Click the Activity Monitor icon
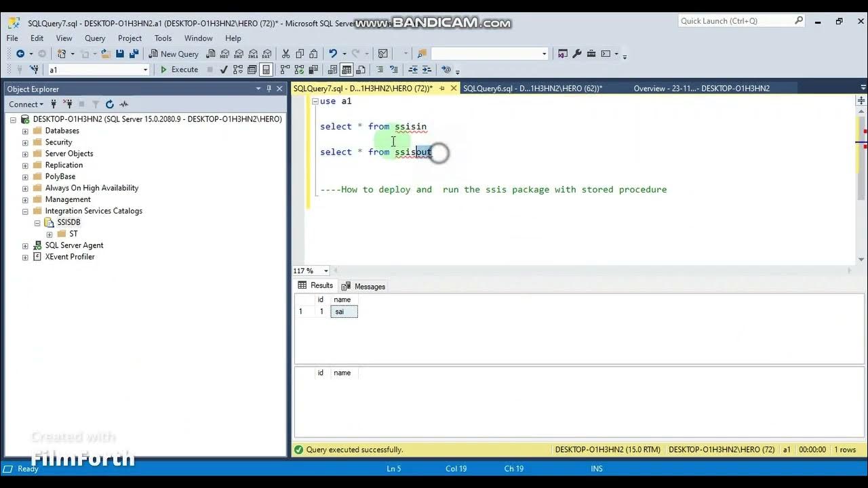Image resolution: width=868 pixels, height=488 pixels. coord(382,54)
